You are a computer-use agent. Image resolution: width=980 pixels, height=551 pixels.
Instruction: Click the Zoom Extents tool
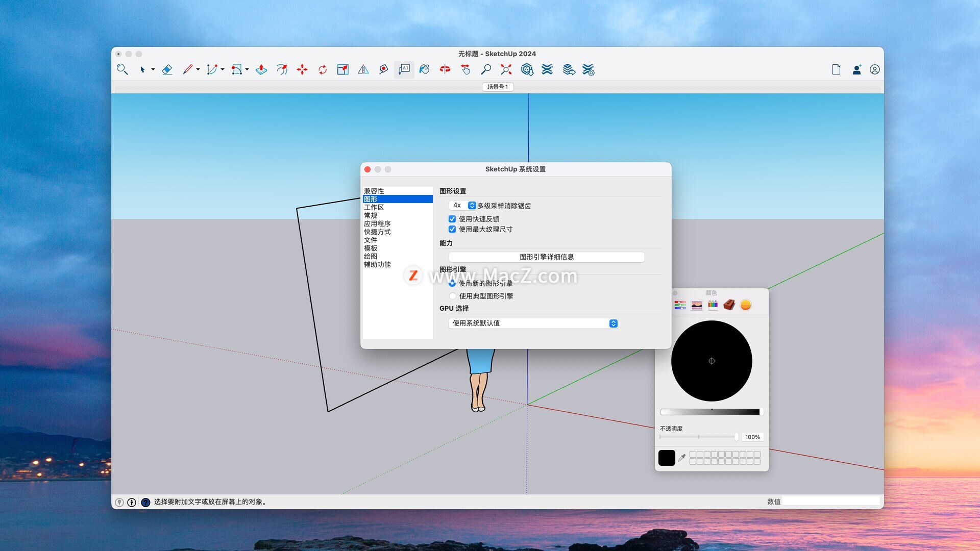[506, 69]
